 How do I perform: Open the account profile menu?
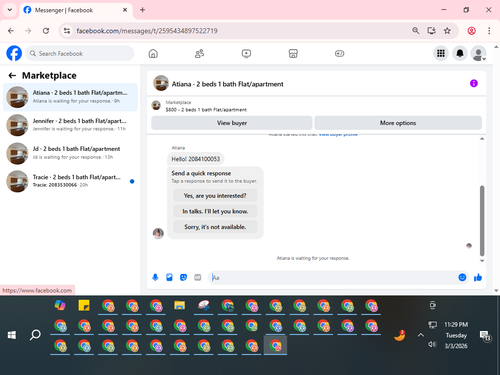(x=478, y=53)
